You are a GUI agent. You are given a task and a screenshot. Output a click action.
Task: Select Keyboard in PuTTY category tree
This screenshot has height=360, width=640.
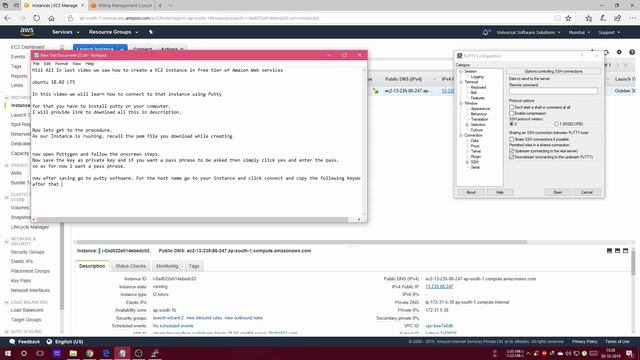coord(478,87)
